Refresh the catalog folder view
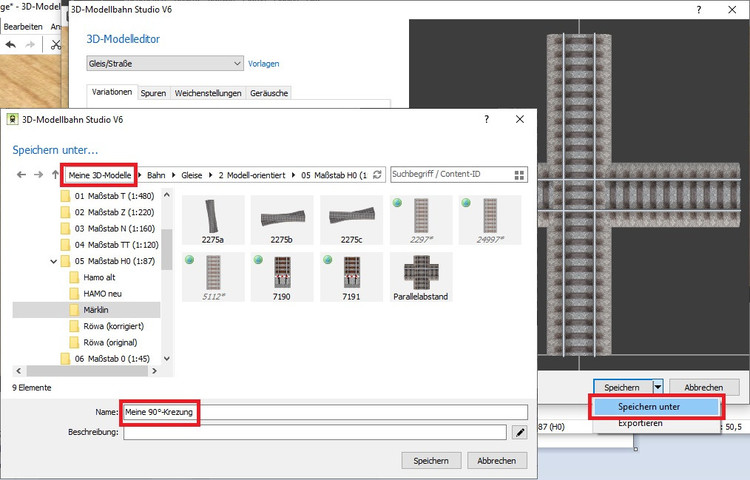 tap(377, 175)
